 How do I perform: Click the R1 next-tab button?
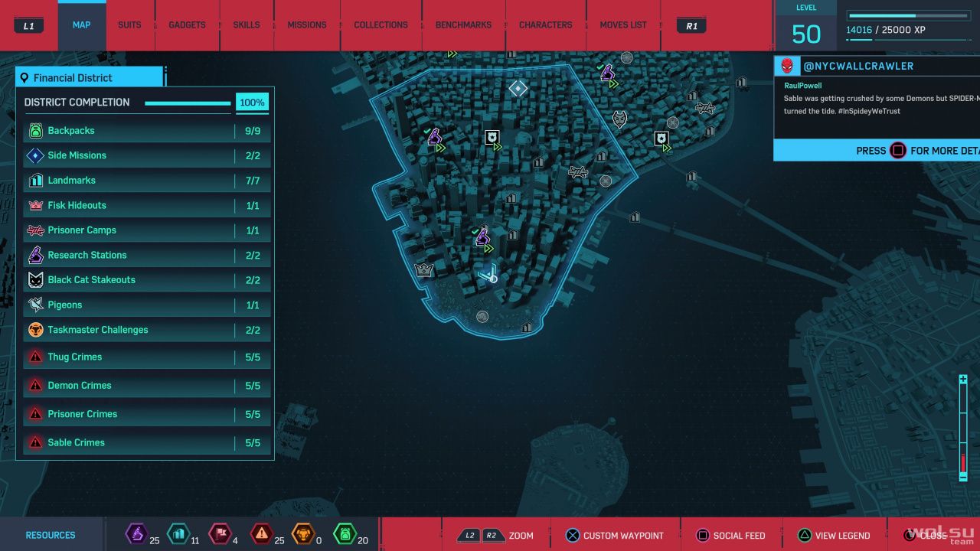691,26
